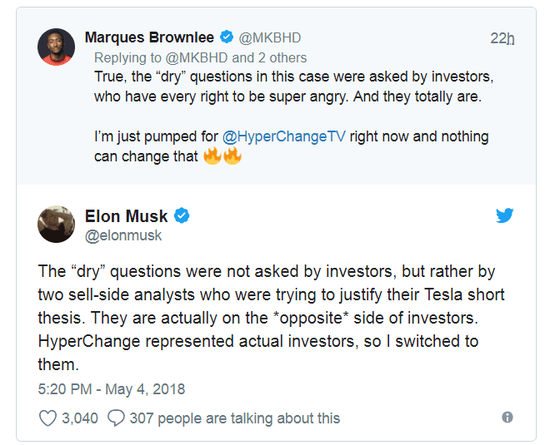Click the reply speech bubble icon
The image size is (550, 445).
pyautogui.click(x=116, y=418)
